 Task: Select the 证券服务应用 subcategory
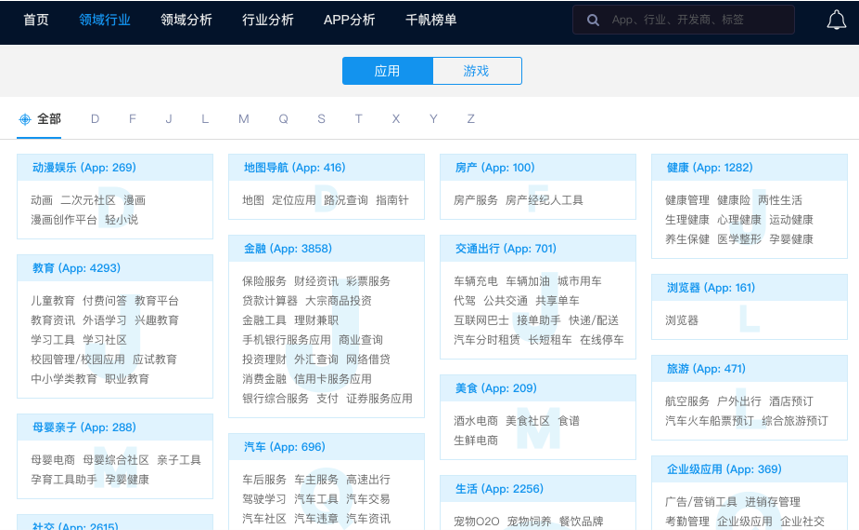pos(379,398)
